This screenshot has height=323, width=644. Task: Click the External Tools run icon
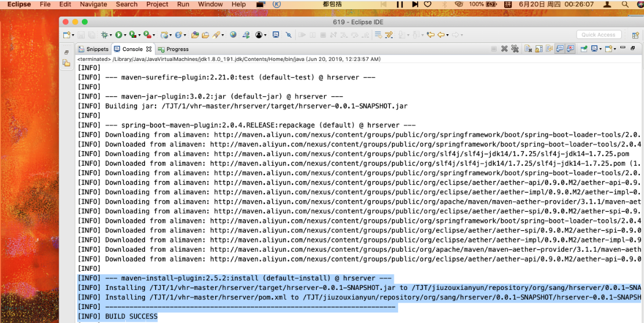147,35
